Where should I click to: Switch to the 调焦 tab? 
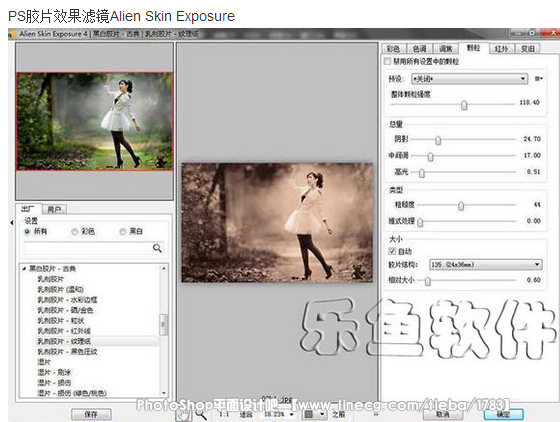(445, 49)
